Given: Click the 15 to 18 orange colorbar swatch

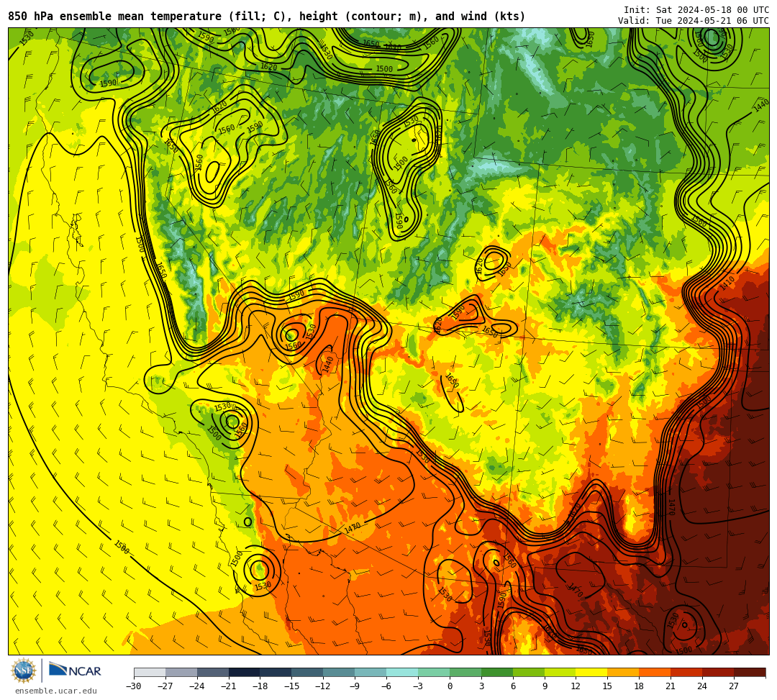Looking at the screenshot, I should tap(623, 672).
